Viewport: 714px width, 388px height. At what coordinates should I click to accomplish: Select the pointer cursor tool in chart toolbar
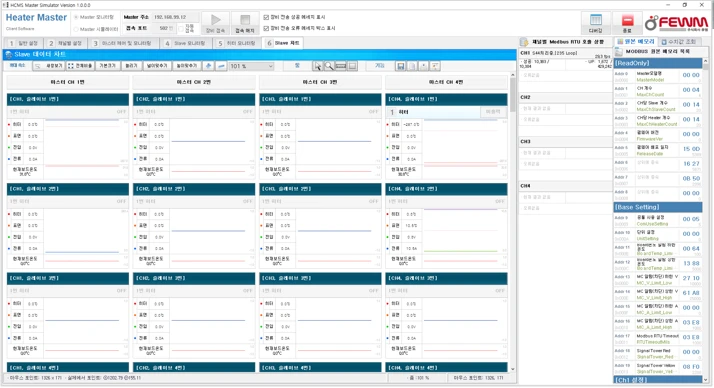point(317,66)
